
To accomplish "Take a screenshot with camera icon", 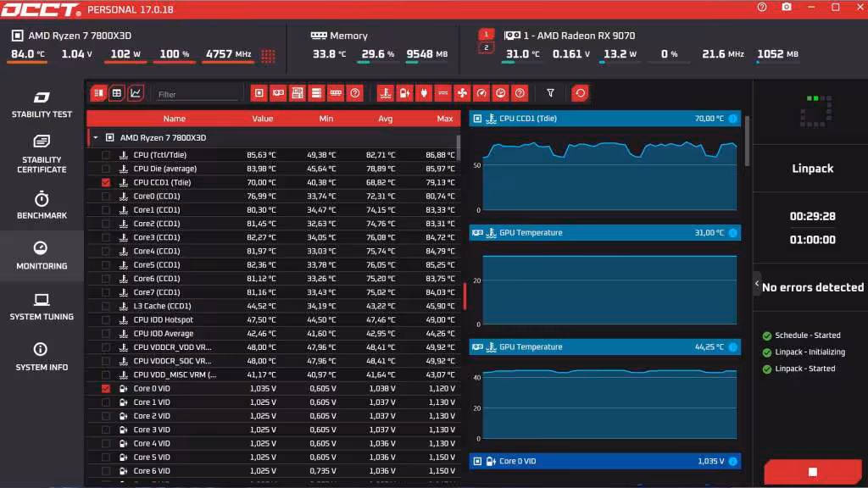I will tap(787, 7).
